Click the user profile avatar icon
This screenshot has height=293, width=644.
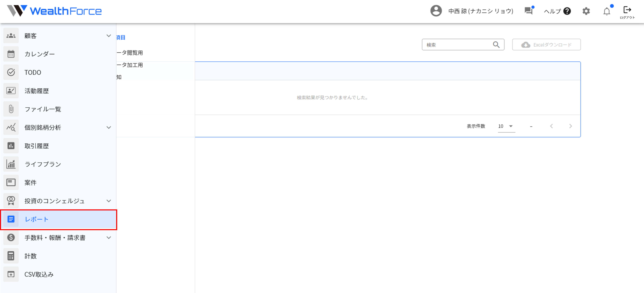click(436, 11)
